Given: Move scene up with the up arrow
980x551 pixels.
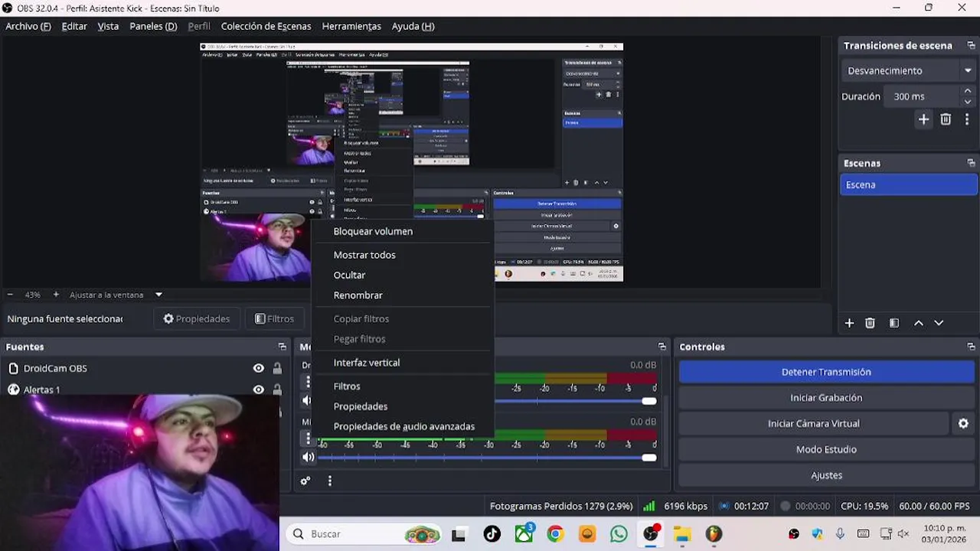Looking at the screenshot, I should tap(918, 323).
